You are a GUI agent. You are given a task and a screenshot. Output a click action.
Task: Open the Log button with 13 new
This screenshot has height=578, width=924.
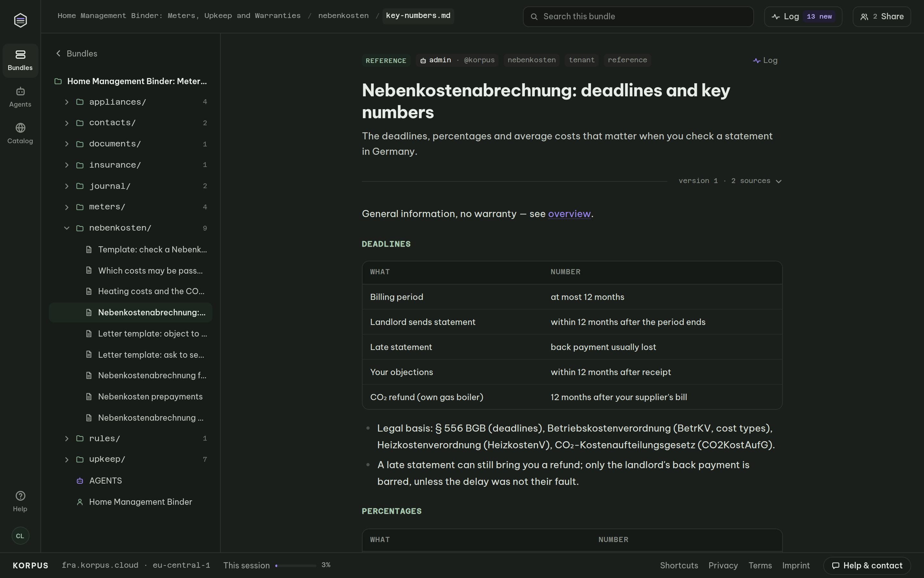coord(803,16)
